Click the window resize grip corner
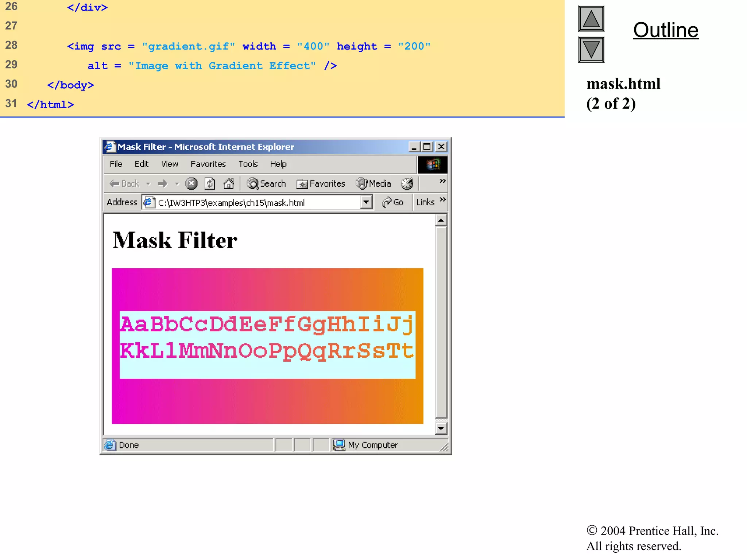 tap(444, 447)
